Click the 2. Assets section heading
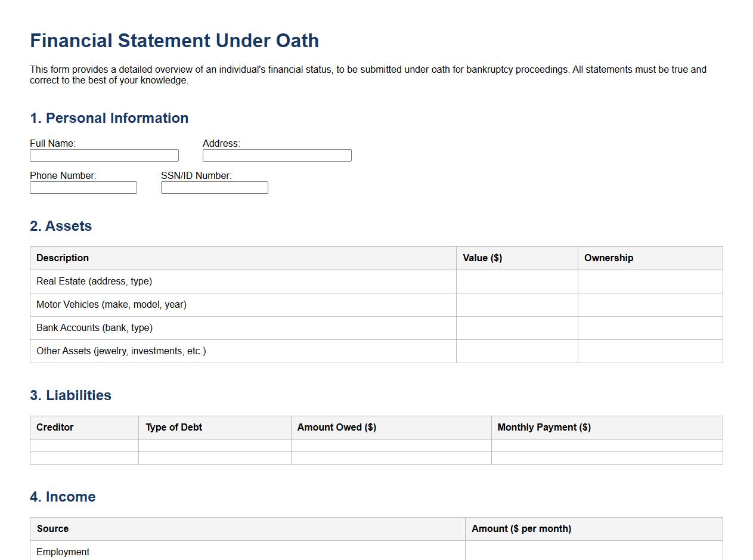The height and width of the screenshot is (560, 753). click(x=60, y=226)
